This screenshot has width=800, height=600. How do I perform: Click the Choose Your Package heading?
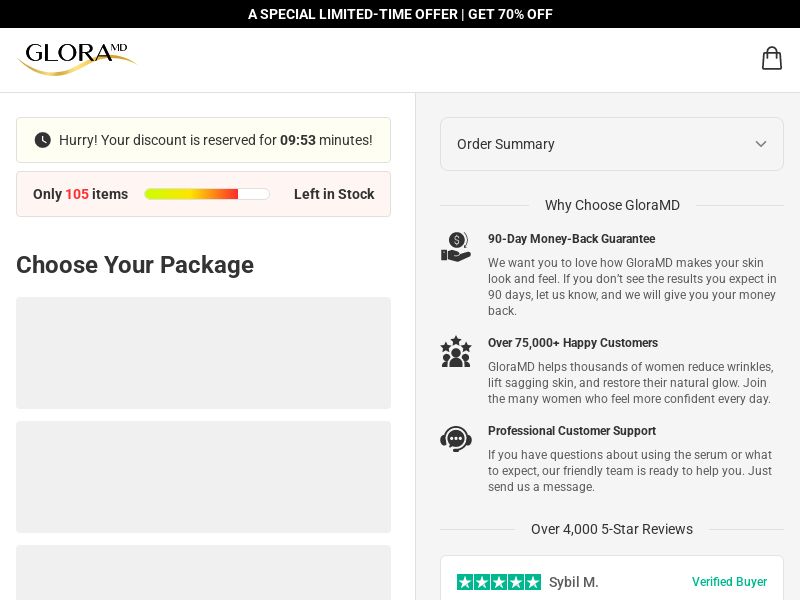pos(135,265)
